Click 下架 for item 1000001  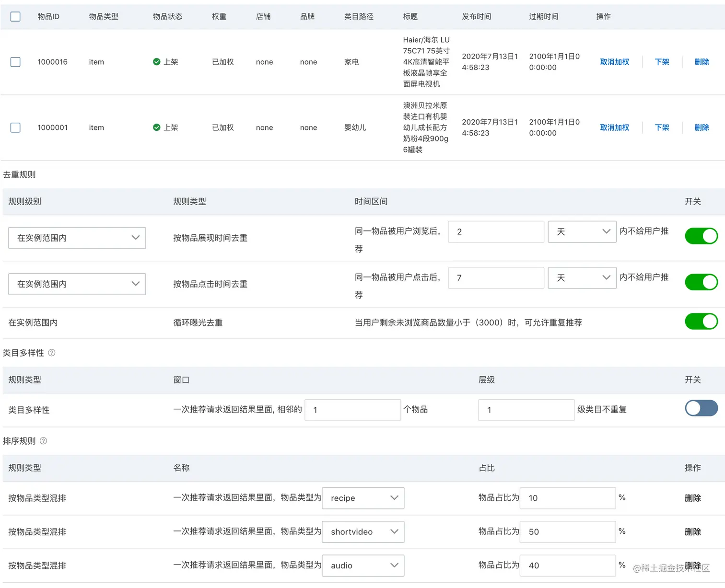662,127
